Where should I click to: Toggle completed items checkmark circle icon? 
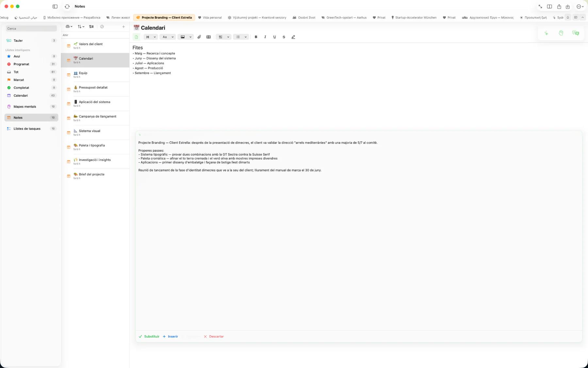(x=102, y=26)
